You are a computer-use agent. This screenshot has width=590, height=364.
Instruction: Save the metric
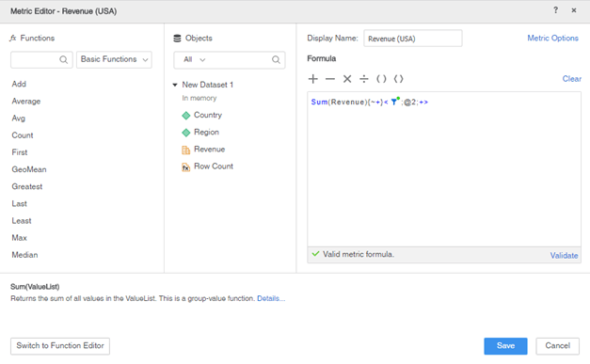(x=505, y=346)
